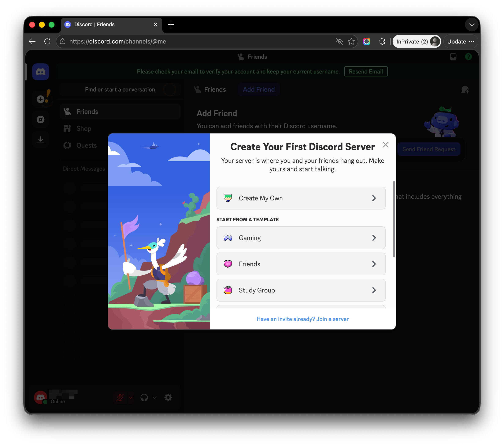This screenshot has height=446, width=504.
Task: Open Discord home Direct Messages icon
Action: (x=40, y=72)
